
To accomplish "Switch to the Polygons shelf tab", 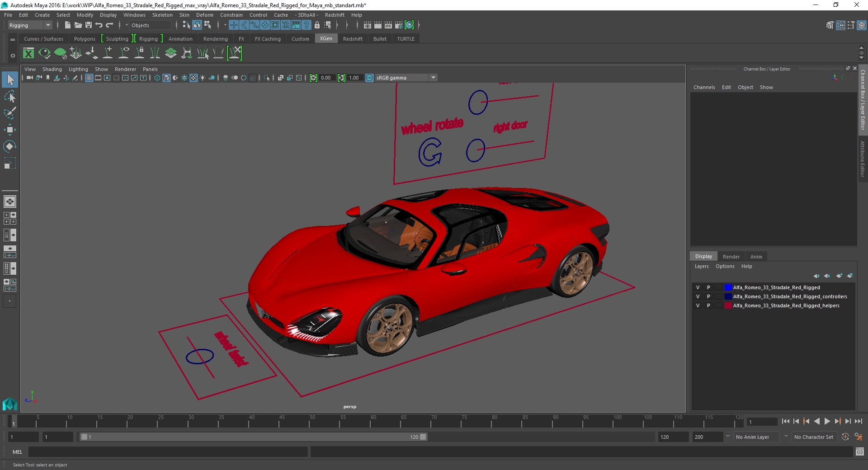I will pos(85,39).
